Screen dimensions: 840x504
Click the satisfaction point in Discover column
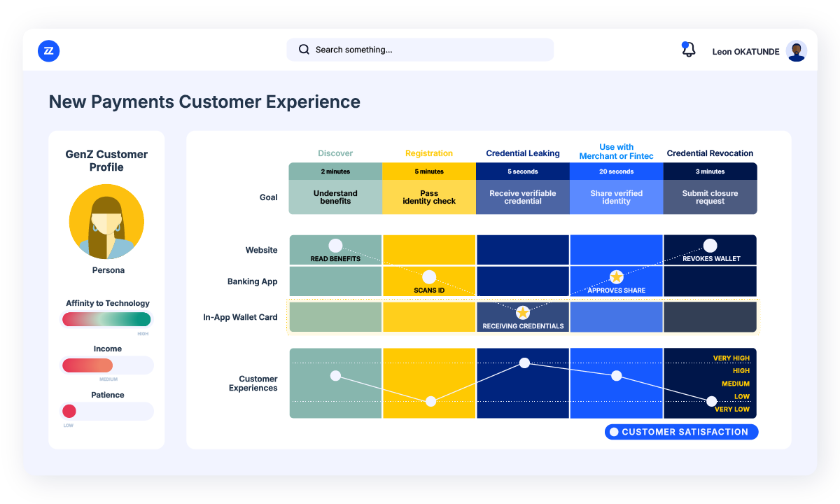[x=335, y=376]
